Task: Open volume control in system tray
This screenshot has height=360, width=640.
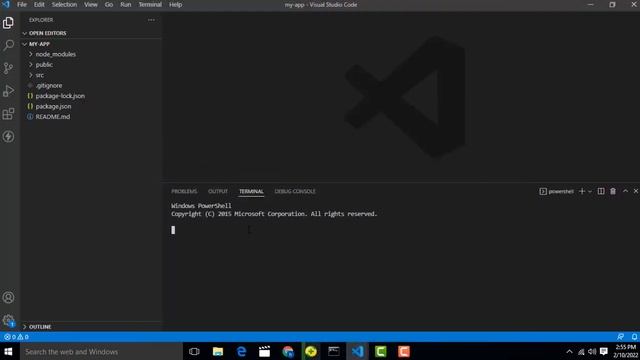Action: coord(592,351)
